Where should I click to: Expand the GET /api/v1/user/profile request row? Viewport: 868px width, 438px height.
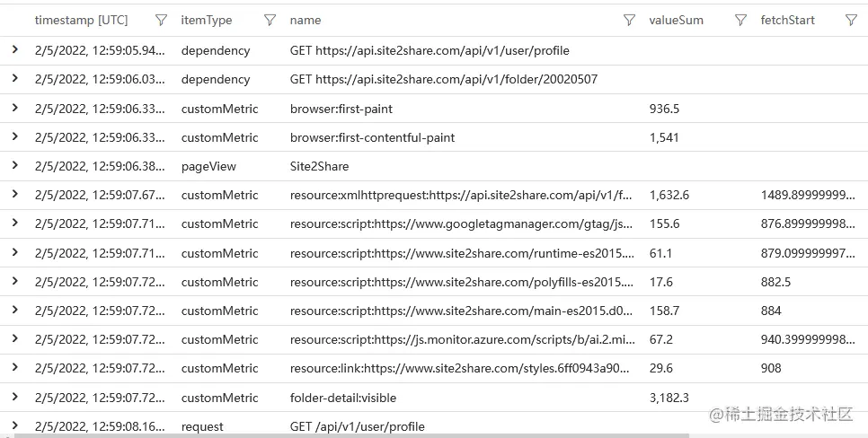(15, 425)
